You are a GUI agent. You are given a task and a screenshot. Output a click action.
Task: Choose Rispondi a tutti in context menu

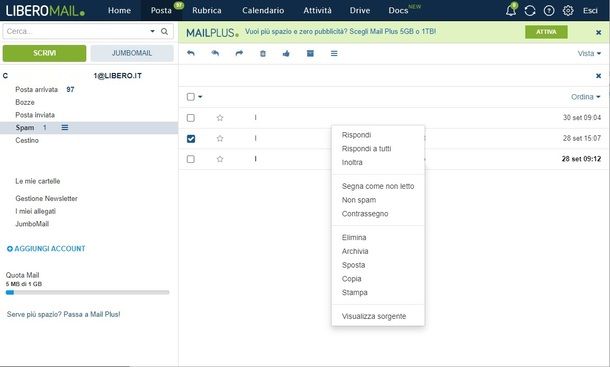point(366,149)
